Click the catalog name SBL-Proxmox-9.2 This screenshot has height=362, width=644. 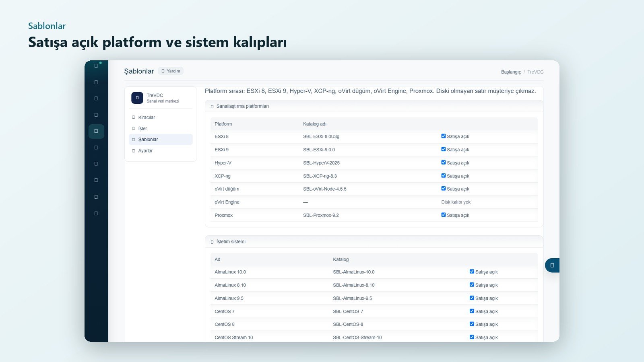(x=321, y=216)
